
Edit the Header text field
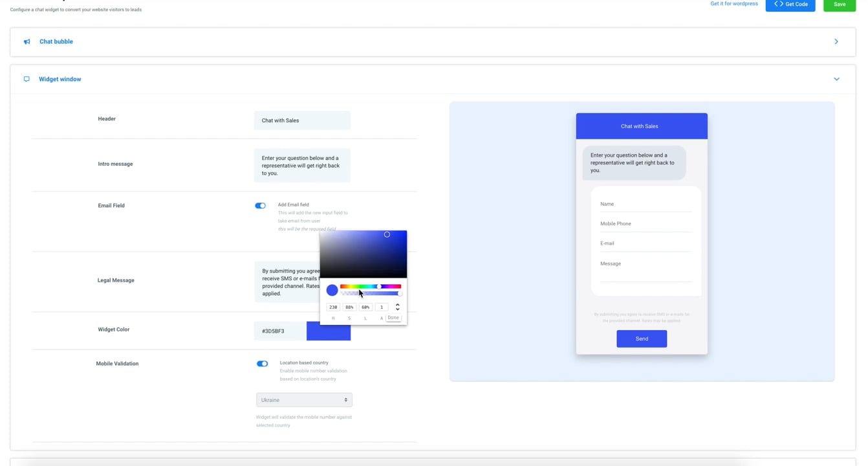pos(302,120)
